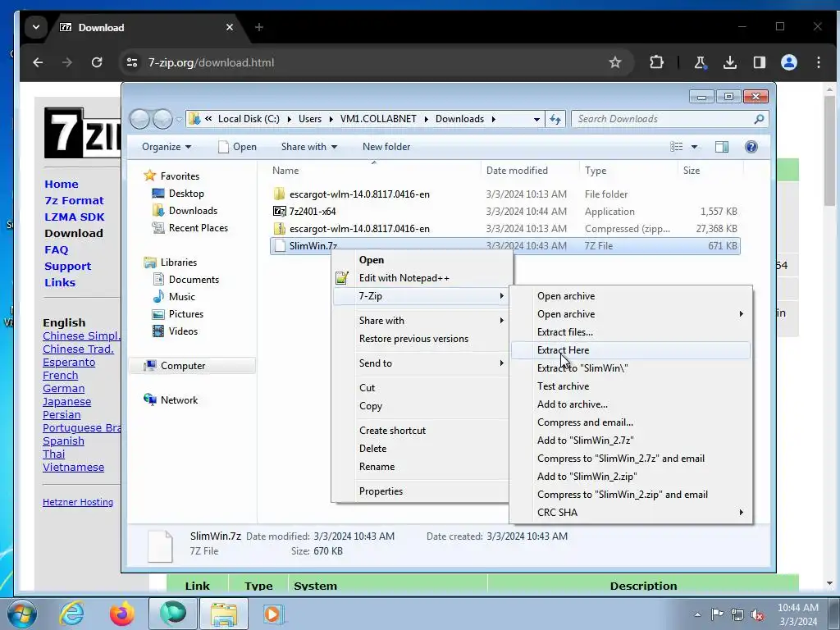Expand the Send to submenu

tap(421, 363)
